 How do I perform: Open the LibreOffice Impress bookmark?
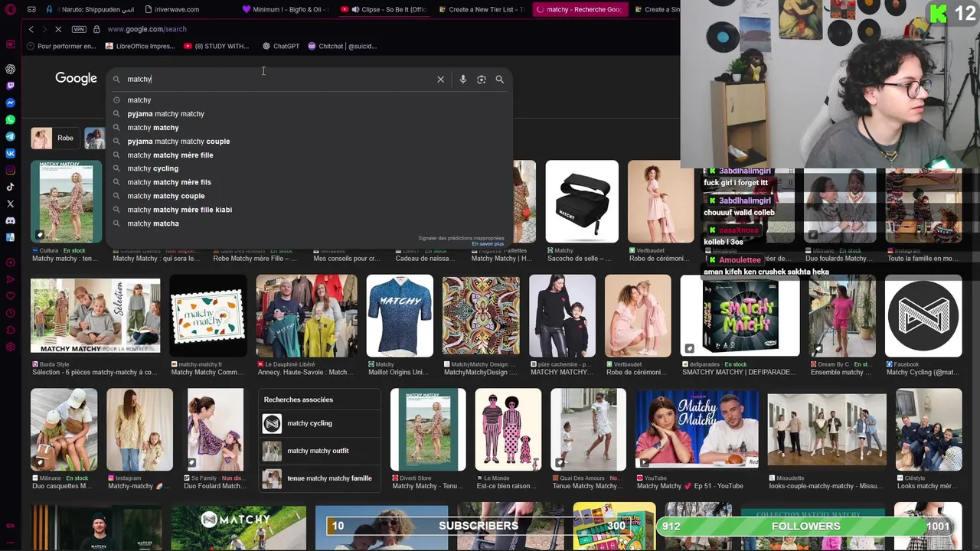(140, 46)
